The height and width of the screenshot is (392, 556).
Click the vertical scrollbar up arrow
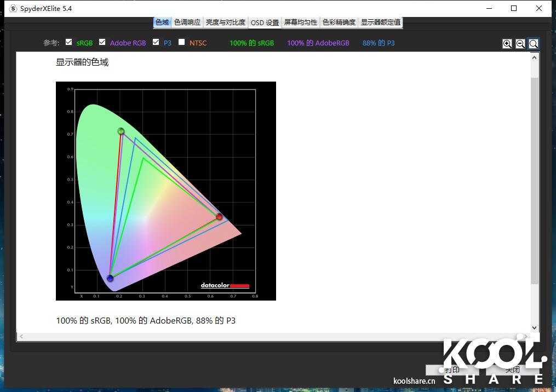(x=535, y=57)
